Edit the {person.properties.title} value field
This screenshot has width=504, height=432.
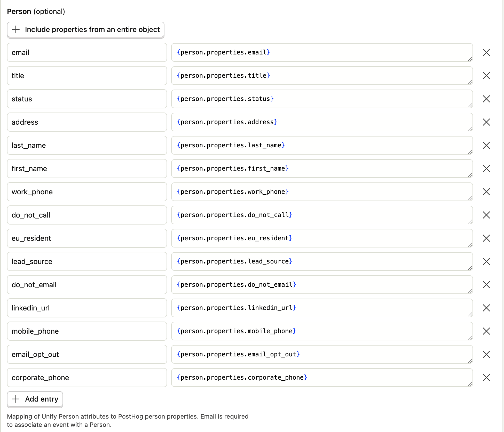(x=322, y=76)
